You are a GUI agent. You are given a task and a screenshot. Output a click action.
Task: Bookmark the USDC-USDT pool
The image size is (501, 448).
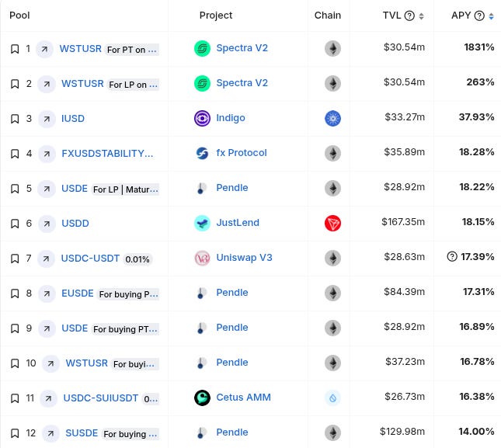point(15,259)
